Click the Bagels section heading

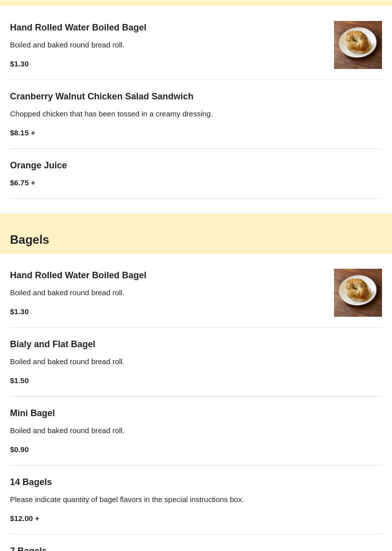[x=29, y=239]
